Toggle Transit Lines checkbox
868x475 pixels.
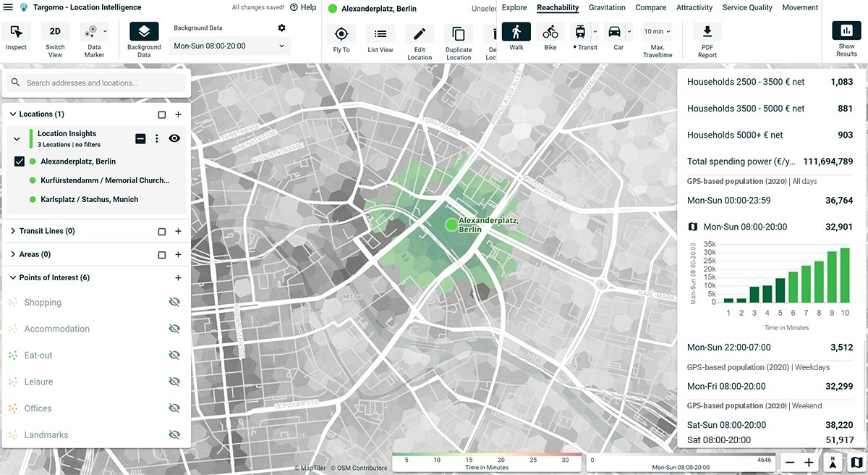point(162,232)
